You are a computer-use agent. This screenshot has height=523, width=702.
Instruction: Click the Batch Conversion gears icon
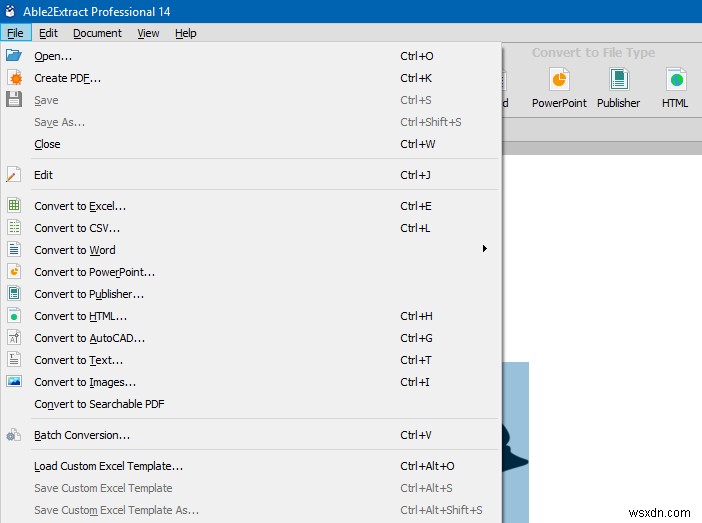[x=13, y=434]
